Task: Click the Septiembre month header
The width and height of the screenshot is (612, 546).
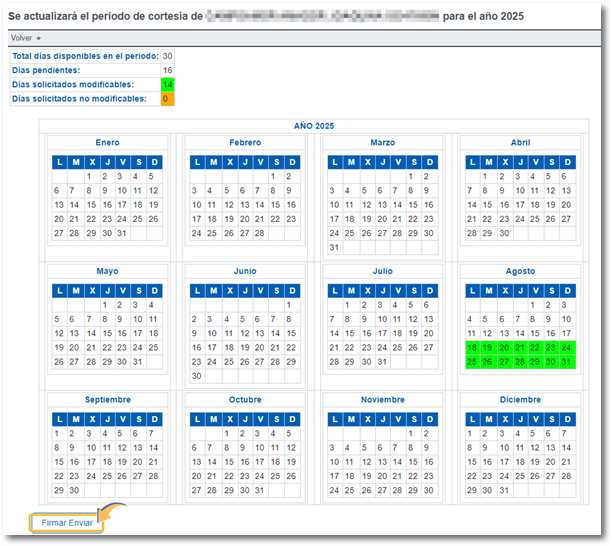Action: [107, 400]
